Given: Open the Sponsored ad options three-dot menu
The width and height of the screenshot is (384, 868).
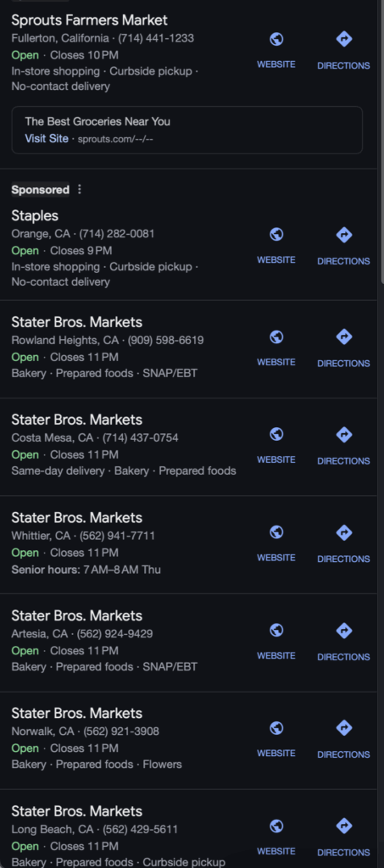Looking at the screenshot, I should [79, 189].
